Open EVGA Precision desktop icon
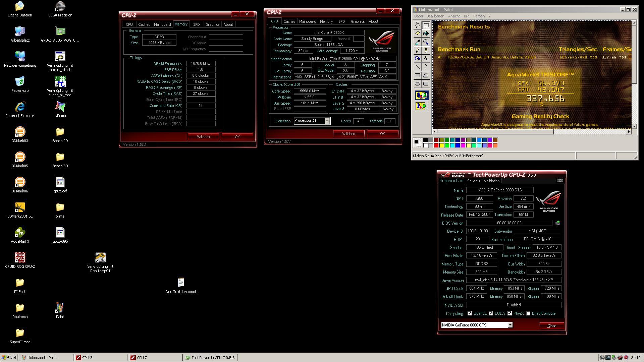 click(60, 9)
